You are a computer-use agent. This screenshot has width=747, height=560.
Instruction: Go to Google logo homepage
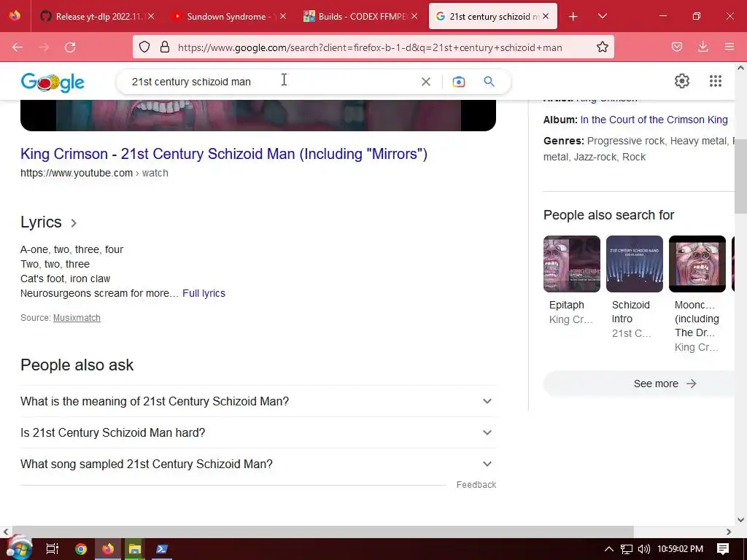[x=53, y=82]
